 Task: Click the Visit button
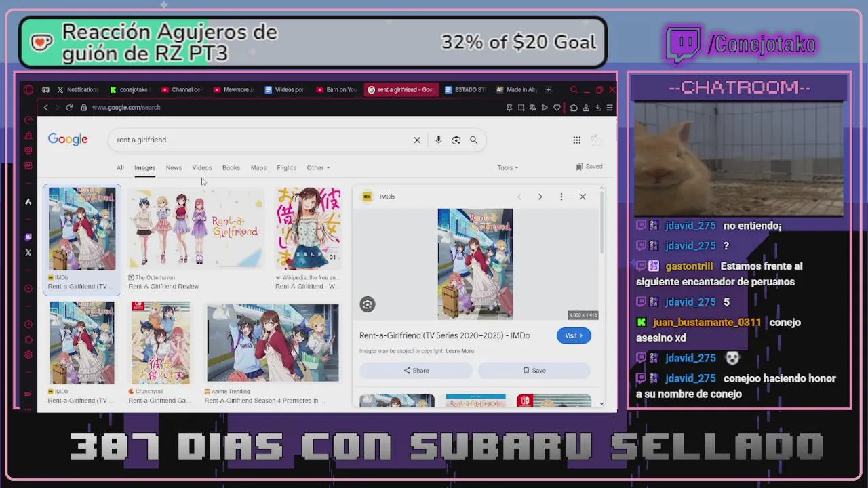click(574, 335)
